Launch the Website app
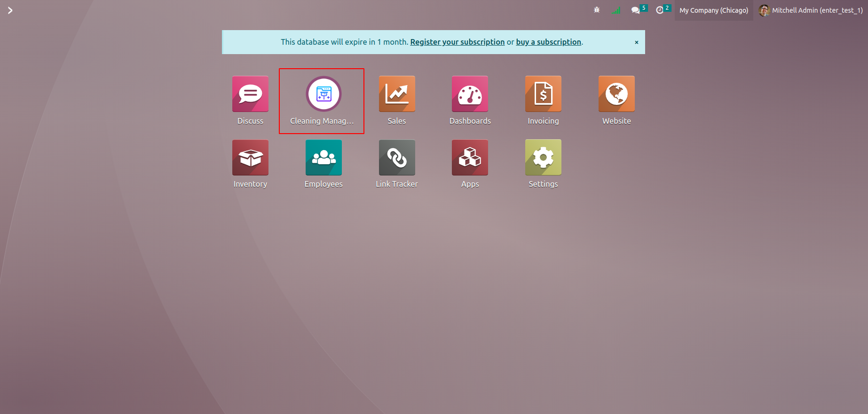868x414 pixels. (616, 94)
